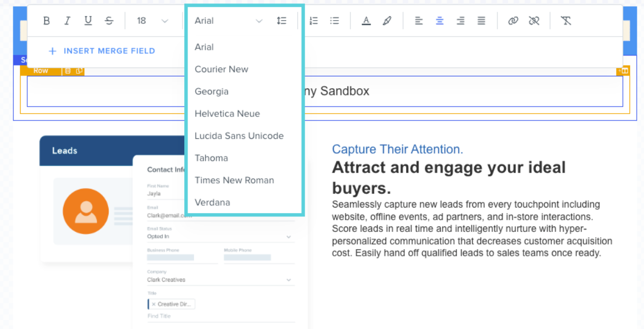Remove link with the unlink icon

(x=534, y=21)
